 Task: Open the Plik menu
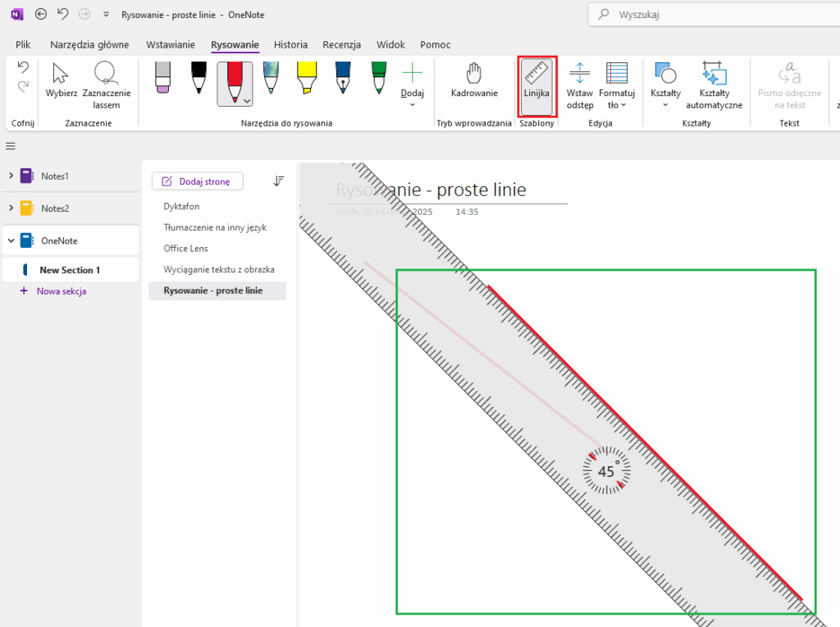[23, 44]
